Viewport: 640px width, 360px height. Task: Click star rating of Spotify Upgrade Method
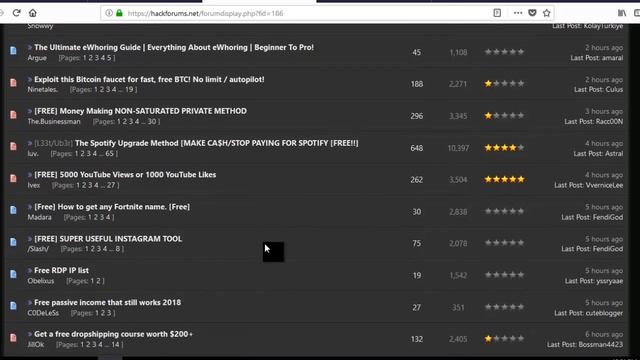[504, 148]
